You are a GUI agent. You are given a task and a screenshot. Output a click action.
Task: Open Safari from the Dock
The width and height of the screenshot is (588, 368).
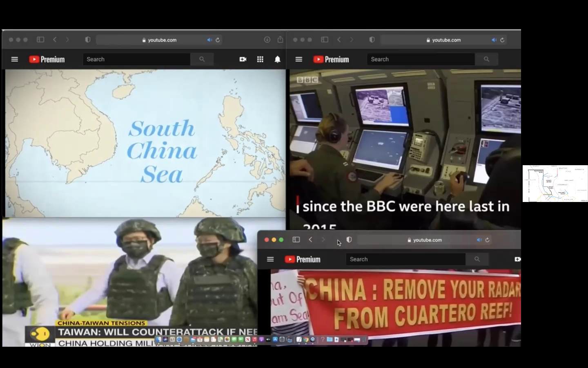tap(179, 339)
